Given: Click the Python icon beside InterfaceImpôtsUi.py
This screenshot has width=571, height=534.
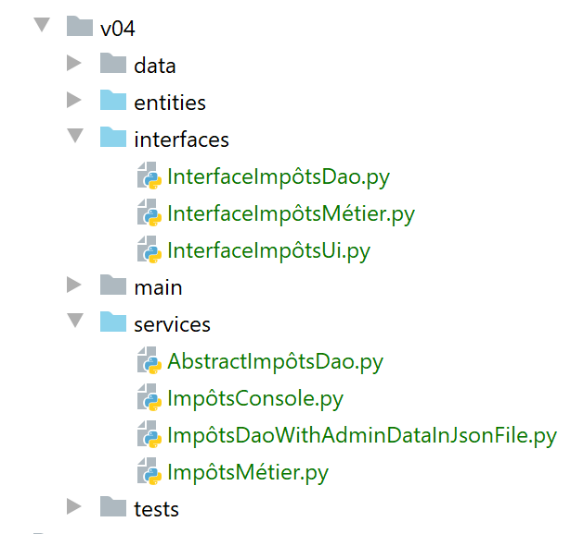Looking at the screenshot, I should [x=149, y=250].
